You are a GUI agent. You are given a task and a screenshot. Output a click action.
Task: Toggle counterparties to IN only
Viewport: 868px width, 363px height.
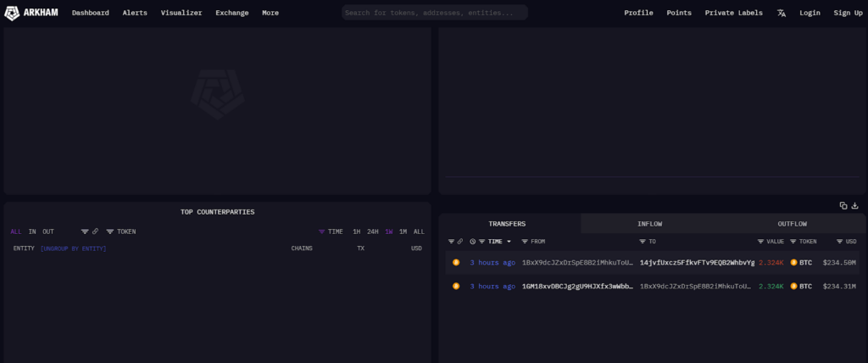click(32, 232)
